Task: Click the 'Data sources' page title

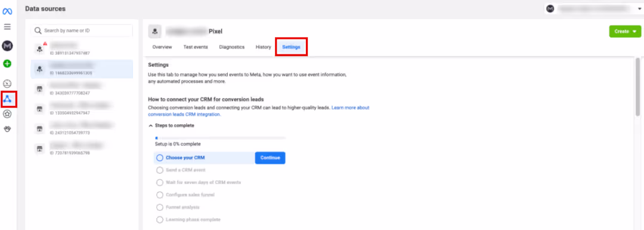Action: [x=45, y=8]
